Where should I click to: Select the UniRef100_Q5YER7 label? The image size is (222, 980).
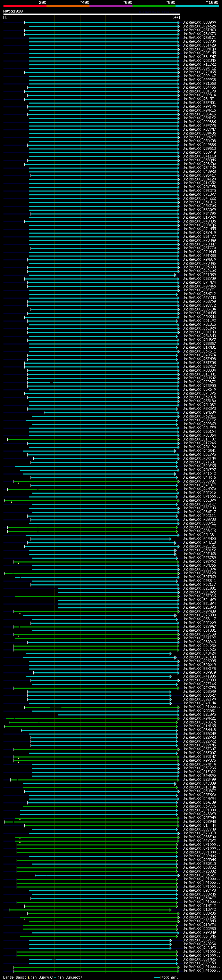[199, 469]
